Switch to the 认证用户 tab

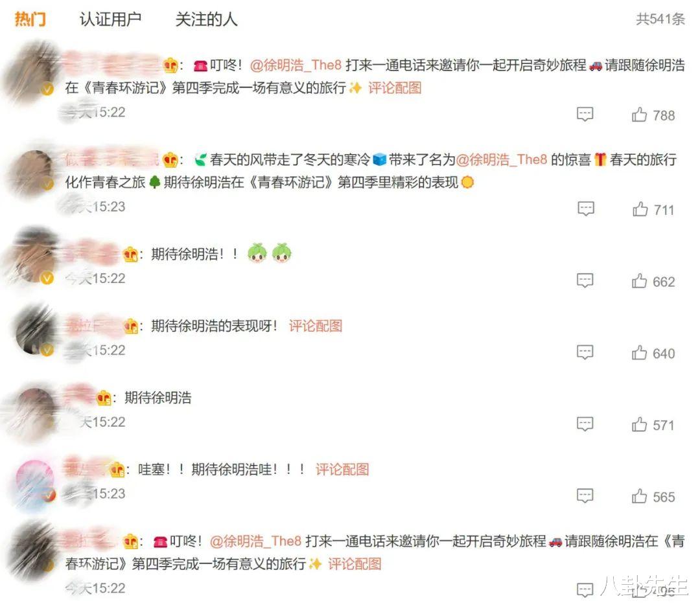coord(110,19)
